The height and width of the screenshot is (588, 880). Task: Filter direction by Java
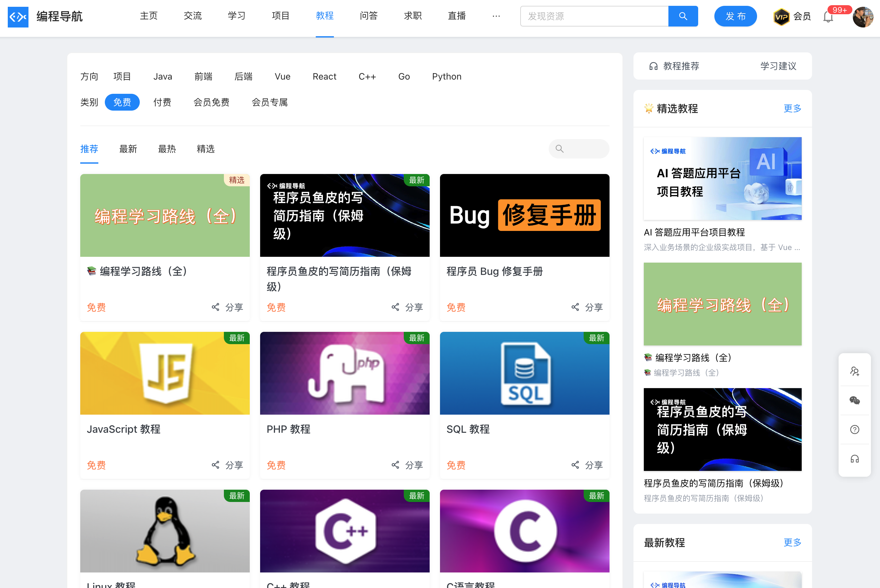pyautogui.click(x=162, y=77)
